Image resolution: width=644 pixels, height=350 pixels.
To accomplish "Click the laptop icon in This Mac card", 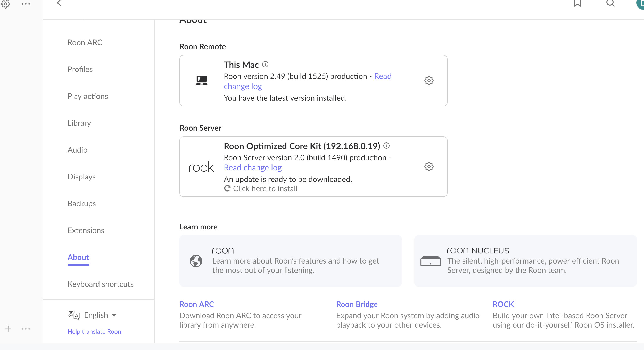I will (x=201, y=81).
